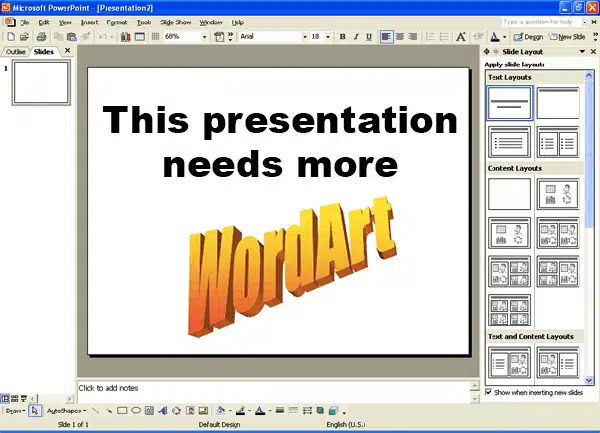Select slide 1 thumbnail in the Slides pane
This screenshot has height=433, width=600.
tap(41, 83)
